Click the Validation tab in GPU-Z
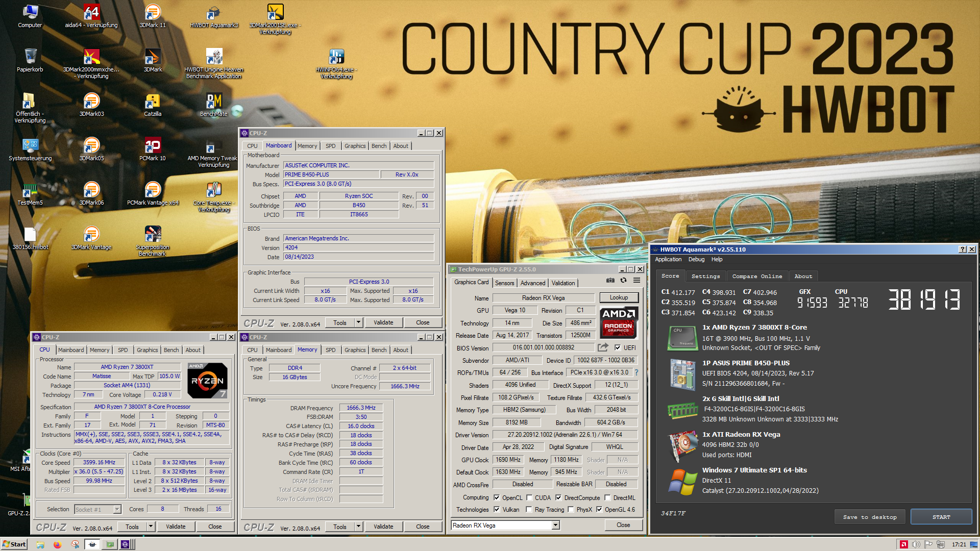 (563, 283)
